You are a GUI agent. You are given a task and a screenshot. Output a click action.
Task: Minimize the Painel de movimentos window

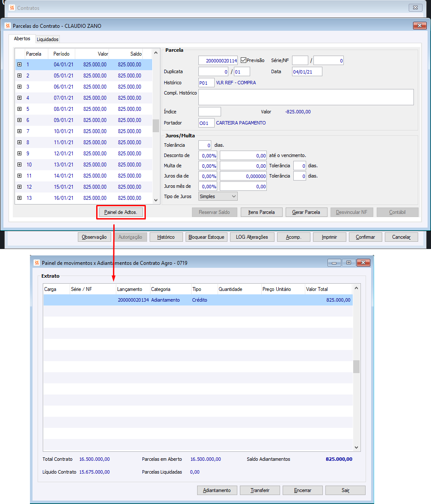pyautogui.click(x=334, y=263)
